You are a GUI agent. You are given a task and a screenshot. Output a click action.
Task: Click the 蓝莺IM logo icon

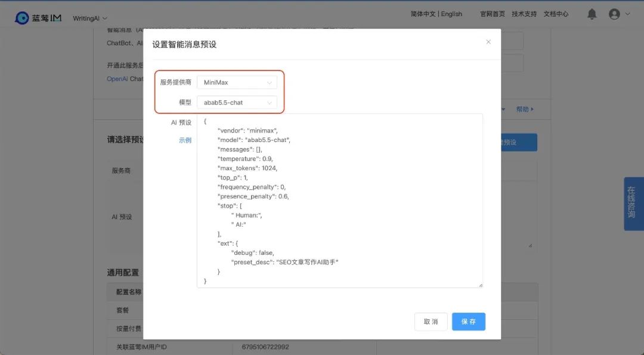coord(22,18)
